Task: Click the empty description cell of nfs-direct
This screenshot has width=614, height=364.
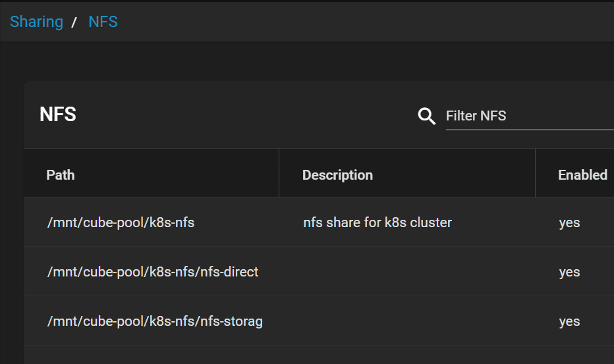Action: click(x=407, y=272)
